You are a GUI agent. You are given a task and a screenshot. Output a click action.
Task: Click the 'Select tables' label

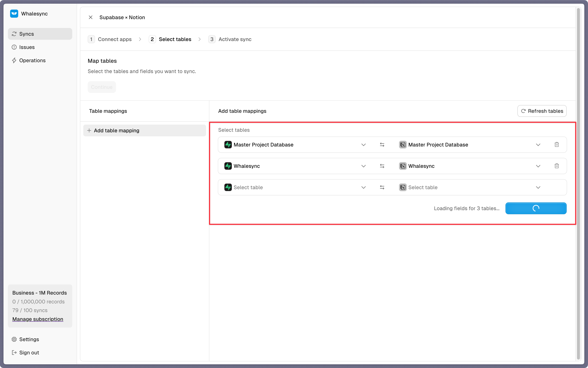click(234, 130)
